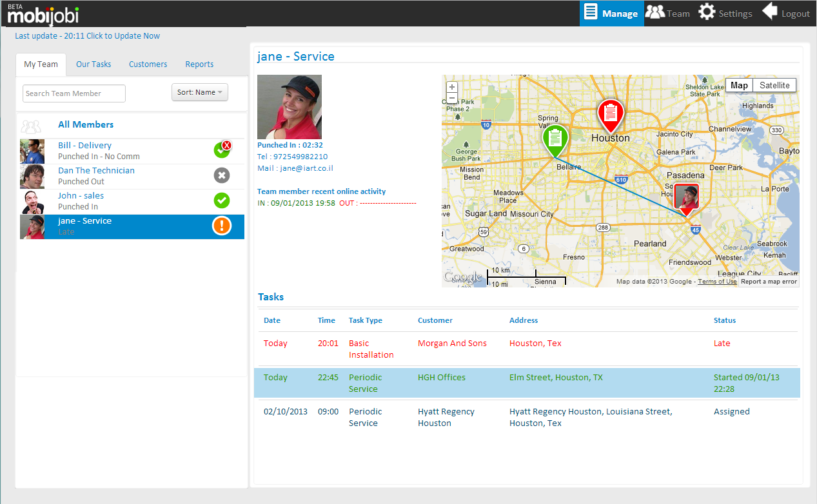The image size is (817, 504).
Task: Click the orange late alert icon for jane
Action: coord(222,226)
